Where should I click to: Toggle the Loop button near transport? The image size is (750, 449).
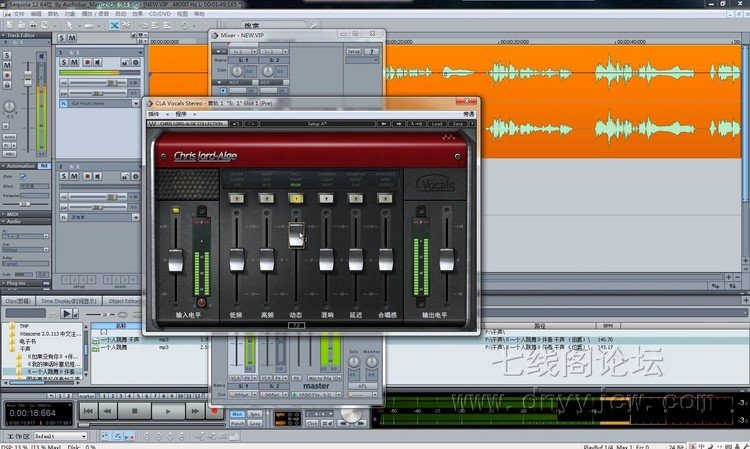(x=255, y=424)
